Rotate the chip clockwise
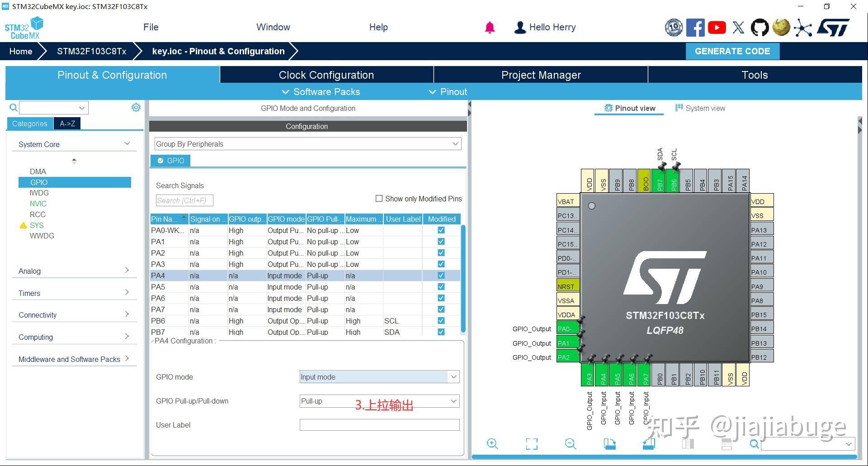The height and width of the screenshot is (466, 868). coord(610,444)
